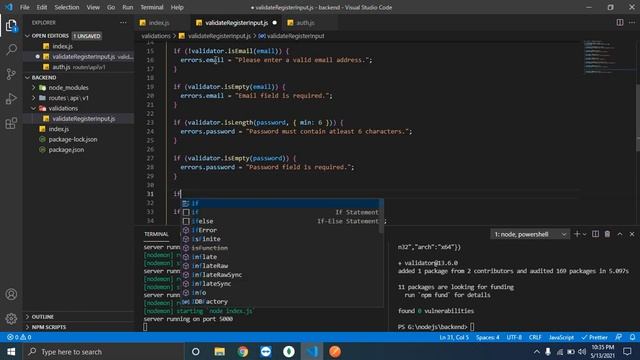
Task: Open the status bar notifications bell
Action: 632,337
